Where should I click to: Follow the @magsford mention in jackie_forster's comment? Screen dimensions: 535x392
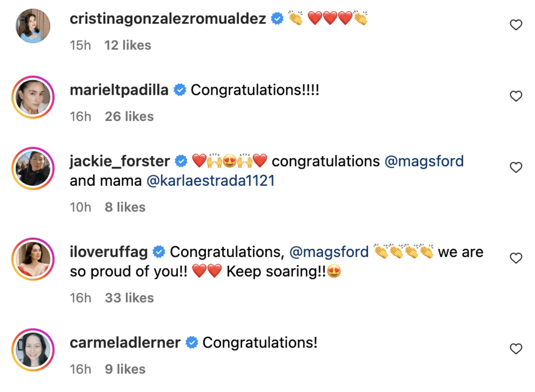pos(424,161)
